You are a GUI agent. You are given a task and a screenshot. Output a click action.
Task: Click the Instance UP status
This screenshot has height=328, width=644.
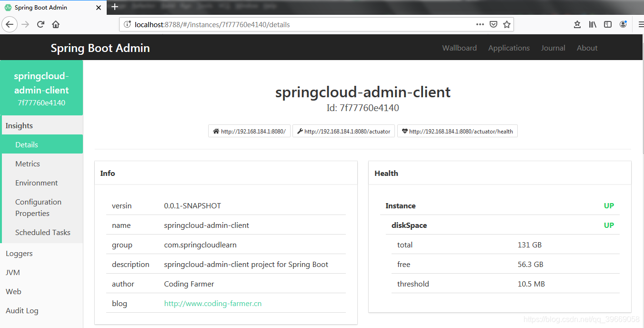pyautogui.click(x=609, y=206)
